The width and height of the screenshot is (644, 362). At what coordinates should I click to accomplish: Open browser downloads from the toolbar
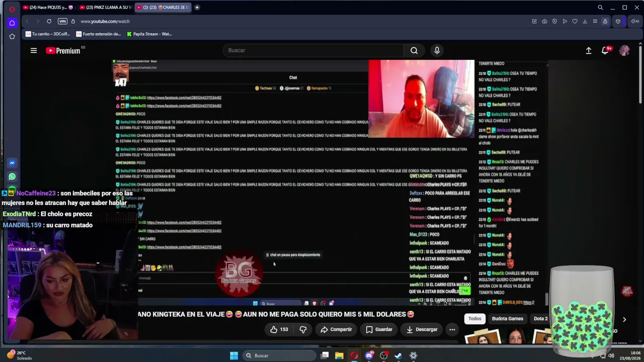(x=585, y=21)
